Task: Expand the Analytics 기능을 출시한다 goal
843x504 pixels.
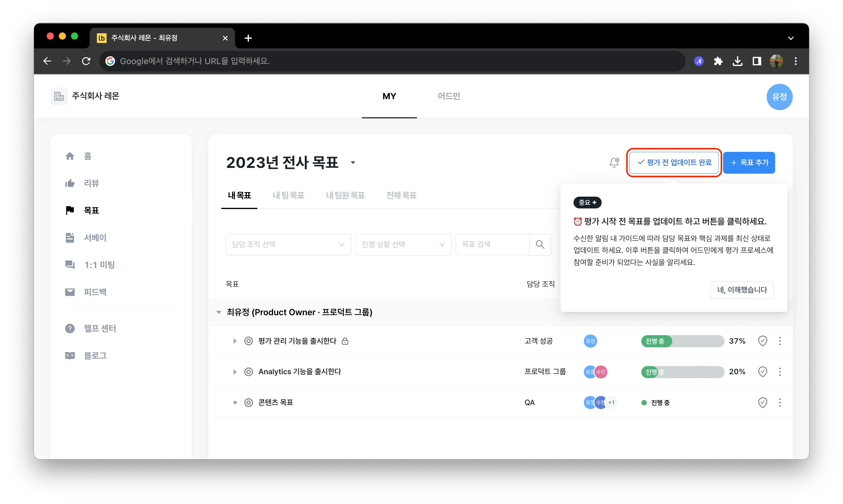Action: click(235, 371)
